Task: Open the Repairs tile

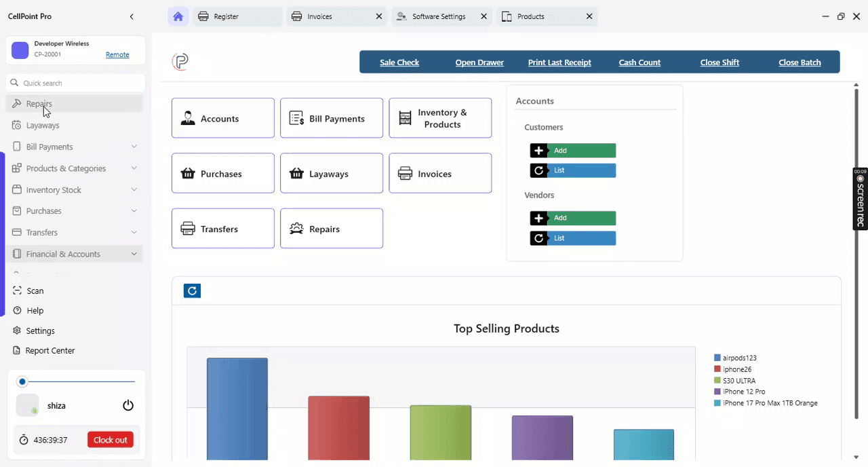Action: pyautogui.click(x=332, y=228)
